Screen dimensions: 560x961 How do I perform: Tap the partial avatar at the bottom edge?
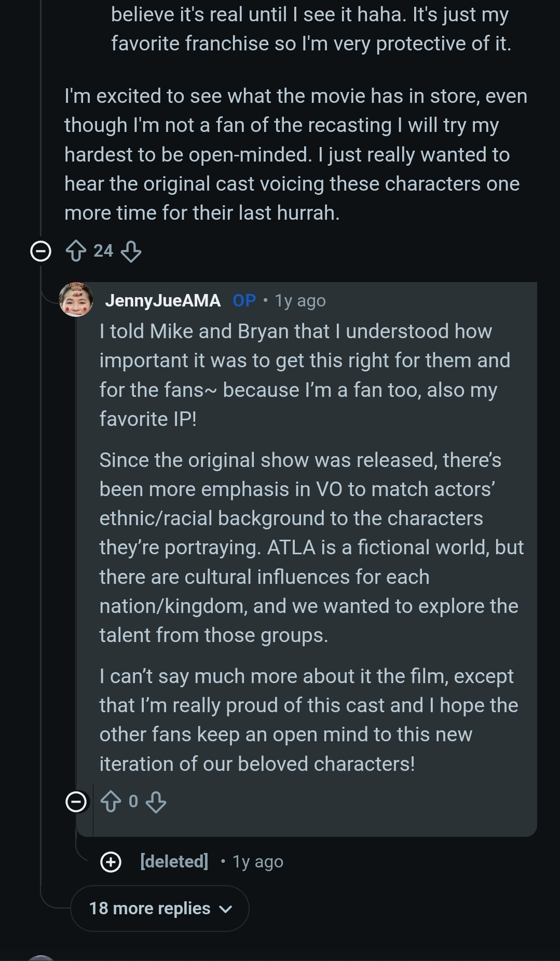click(40, 957)
